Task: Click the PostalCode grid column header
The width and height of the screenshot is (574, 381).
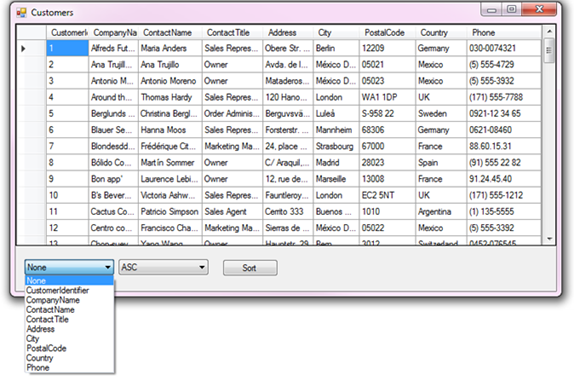Action: coord(387,33)
